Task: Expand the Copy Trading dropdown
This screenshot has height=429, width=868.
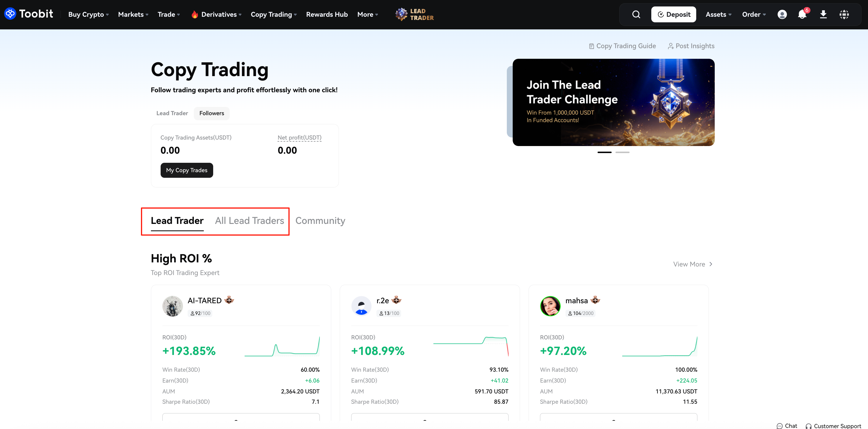Action: coord(274,14)
